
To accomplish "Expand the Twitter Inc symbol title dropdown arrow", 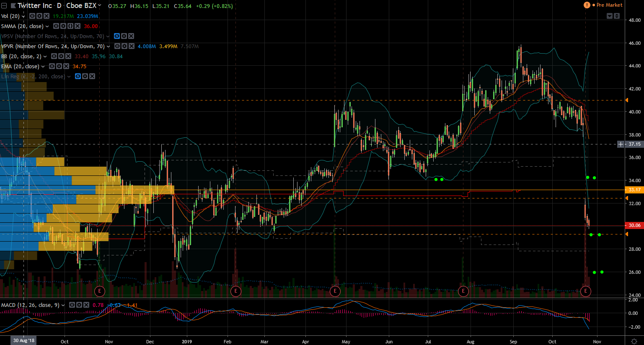I will pyautogui.click(x=99, y=5).
